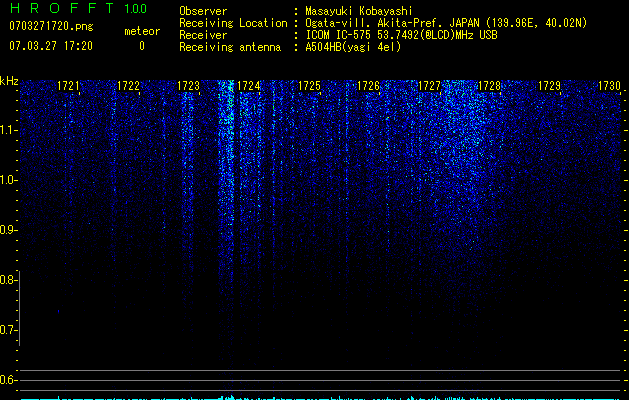Click the 1722 time marker
629x400 pixels.
click(x=128, y=85)
